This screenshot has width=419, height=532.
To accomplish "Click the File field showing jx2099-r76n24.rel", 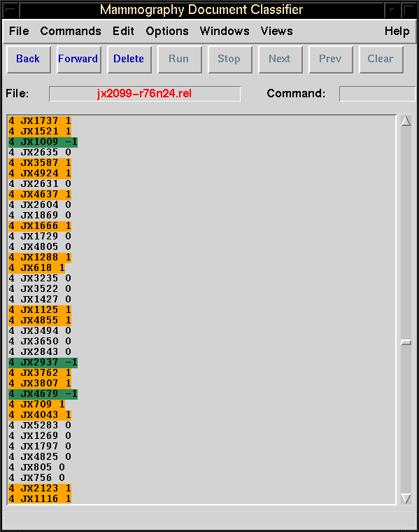I will click(x=145, y=94).
